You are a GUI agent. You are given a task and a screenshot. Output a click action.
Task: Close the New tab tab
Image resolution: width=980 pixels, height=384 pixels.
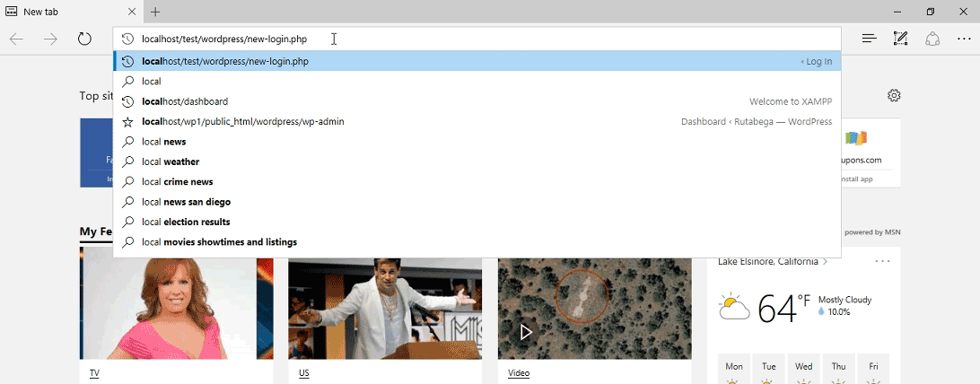[132, 12]
